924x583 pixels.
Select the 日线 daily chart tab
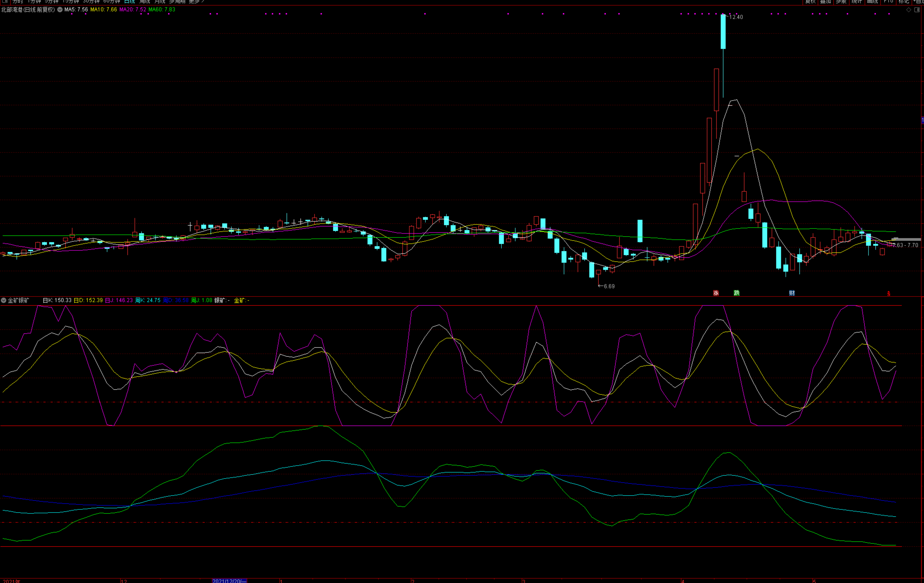coord(130,1)
